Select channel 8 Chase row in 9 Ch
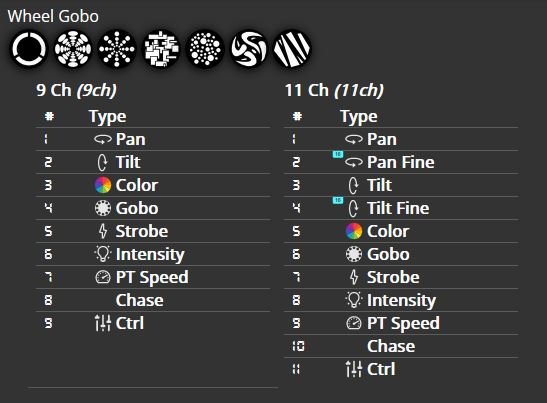This screenshot has height=403, width=547. (153, 300)
